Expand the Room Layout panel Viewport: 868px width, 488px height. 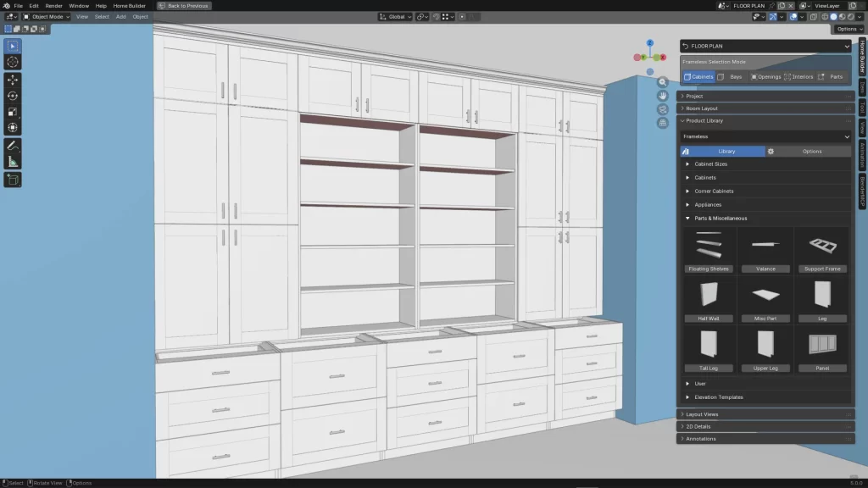coord(702,108)
